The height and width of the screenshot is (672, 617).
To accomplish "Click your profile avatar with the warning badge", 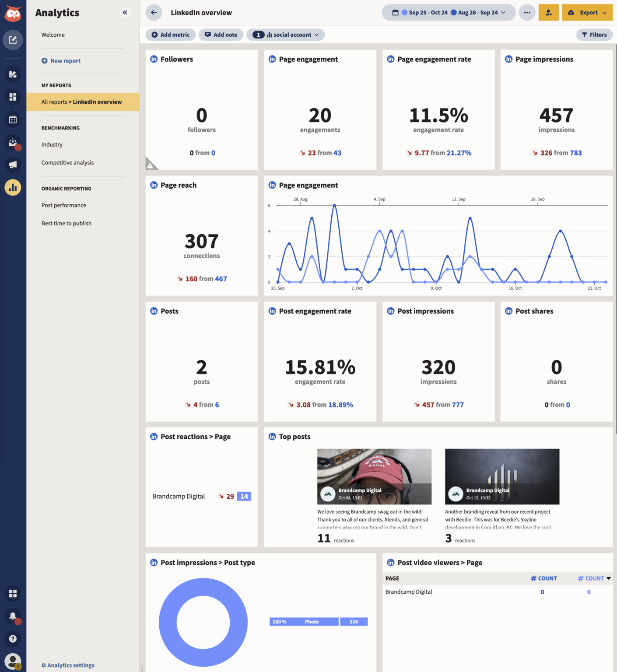I will click(x=13, y=661).
